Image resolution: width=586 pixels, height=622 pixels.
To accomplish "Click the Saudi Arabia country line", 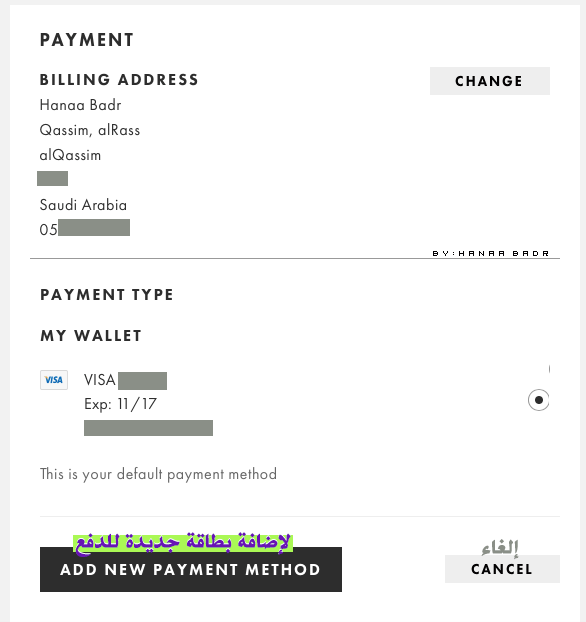I will coord(83,205).
